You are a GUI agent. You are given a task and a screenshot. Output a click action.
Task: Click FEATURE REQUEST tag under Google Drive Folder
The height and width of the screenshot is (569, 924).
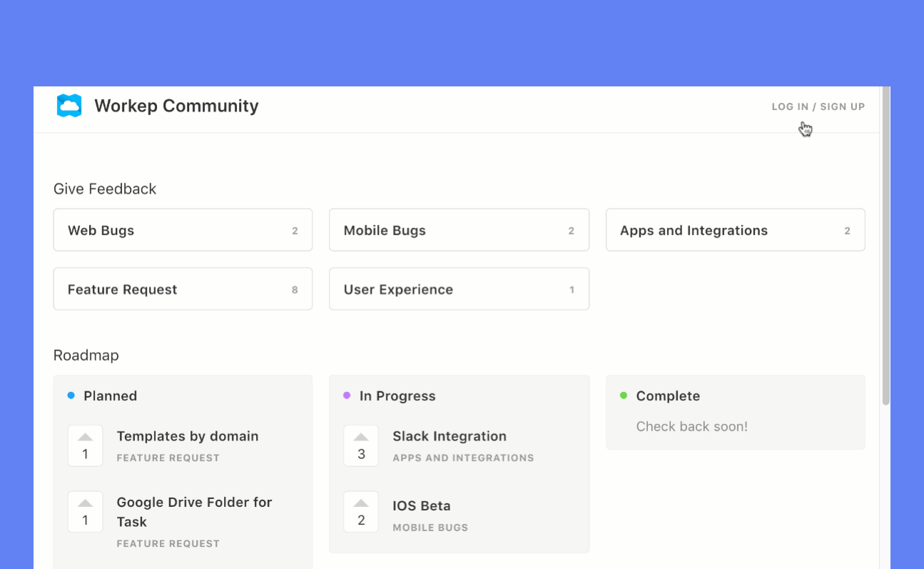168,543
